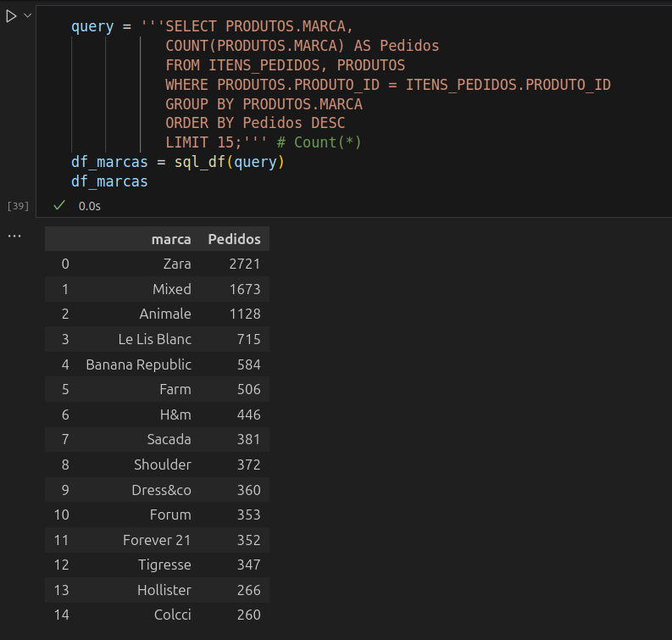Click the value 1128 in Pedidos column
This screenshot has width=672, height=640.
point(245,314)
